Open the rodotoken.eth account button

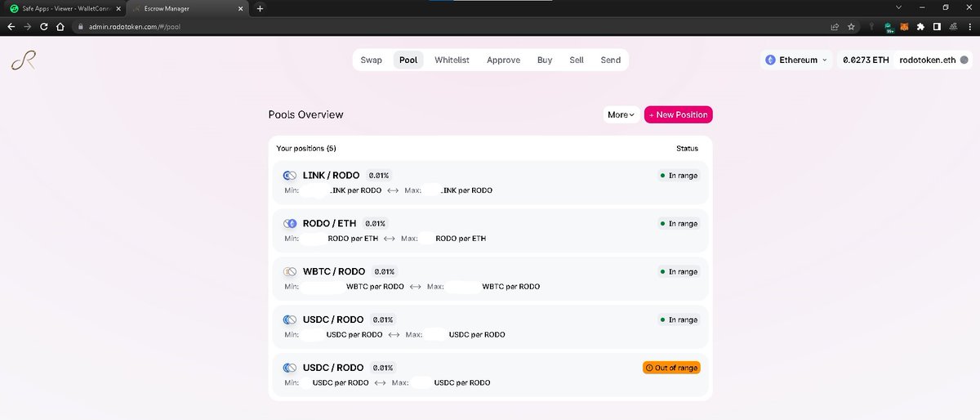[934, 60]
